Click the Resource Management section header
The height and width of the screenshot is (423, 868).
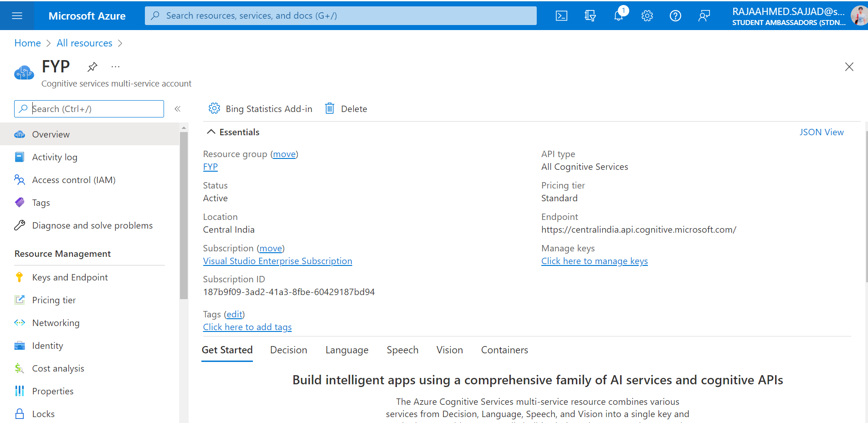(x=62, y=254)
